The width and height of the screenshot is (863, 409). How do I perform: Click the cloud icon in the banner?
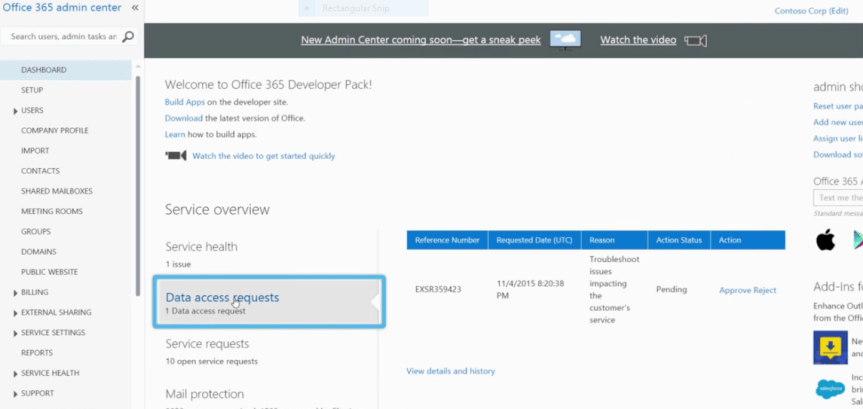tap(565, 40)
